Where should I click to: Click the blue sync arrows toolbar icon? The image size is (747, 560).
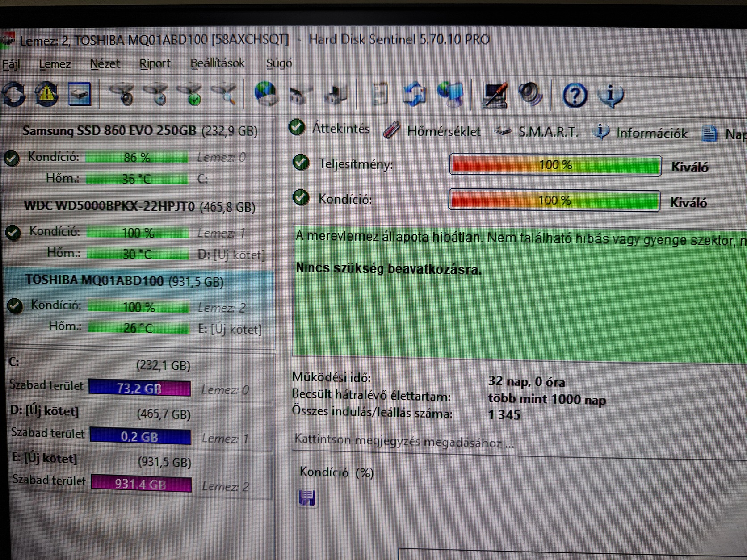pos(414,95)
